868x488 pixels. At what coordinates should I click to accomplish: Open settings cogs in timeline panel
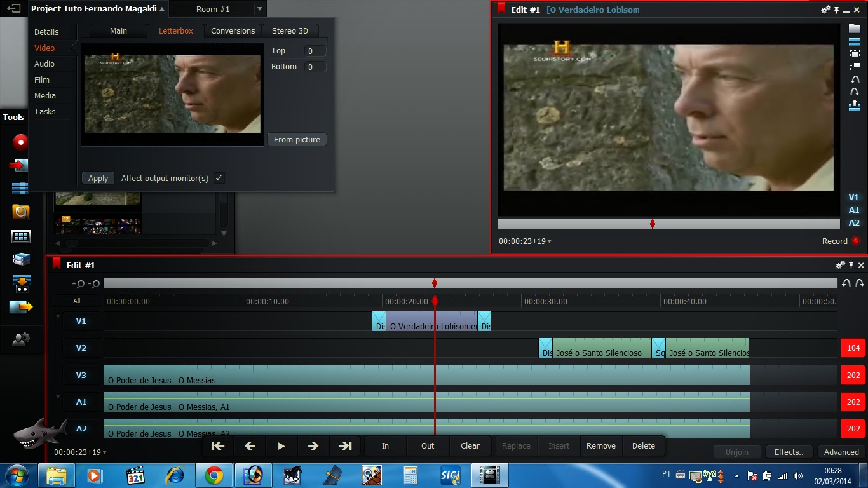pyautogui.click(x=840, y=265)
